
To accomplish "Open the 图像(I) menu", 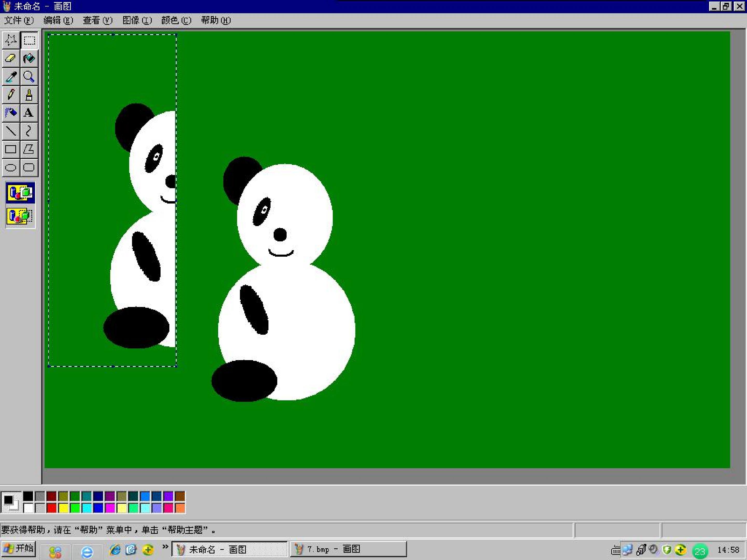I will [x=137, y=20].
